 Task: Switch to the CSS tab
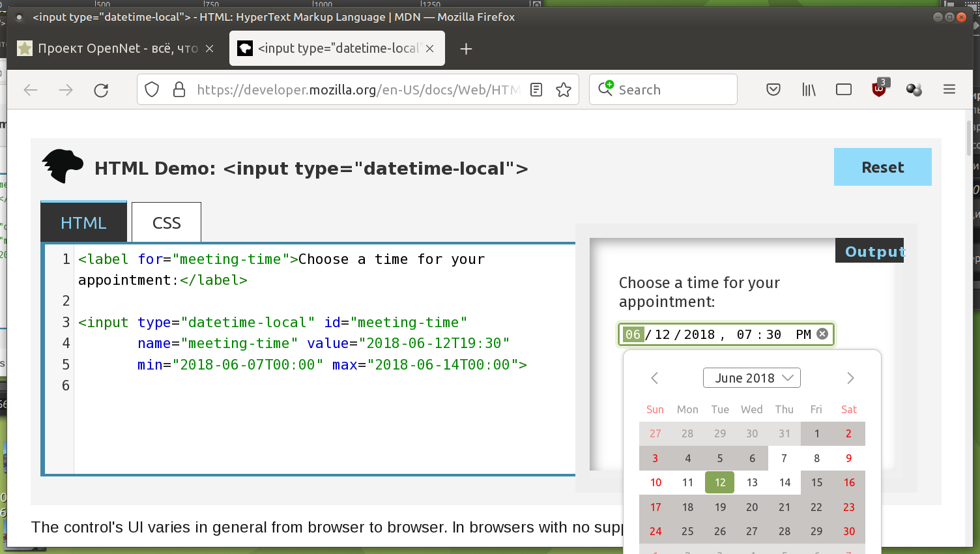pyautogui.click(x=166, y=223)
